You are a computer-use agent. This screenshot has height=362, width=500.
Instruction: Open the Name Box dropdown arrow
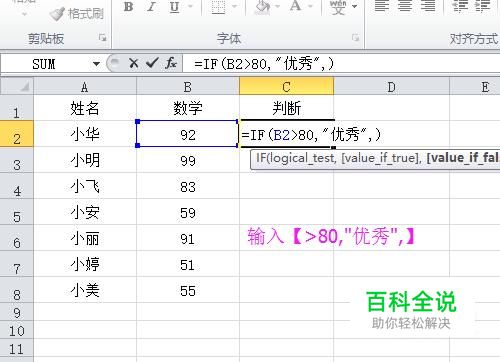pos(96,63)
